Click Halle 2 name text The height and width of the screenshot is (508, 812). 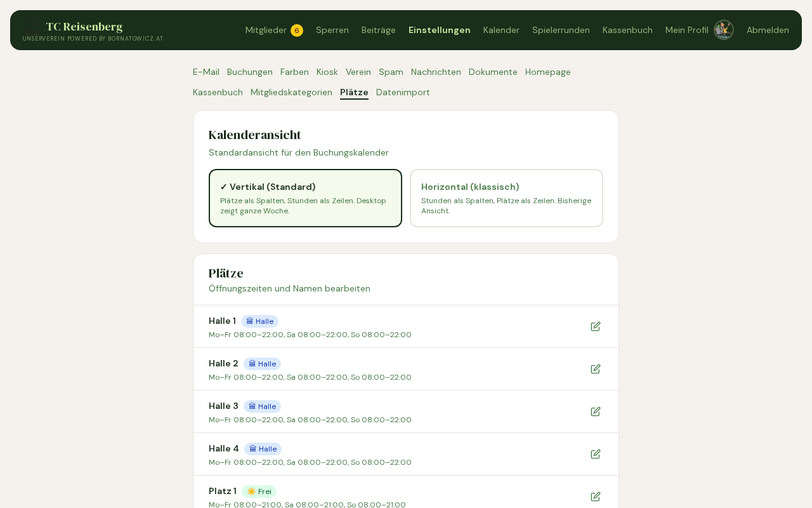click(223, 363)
